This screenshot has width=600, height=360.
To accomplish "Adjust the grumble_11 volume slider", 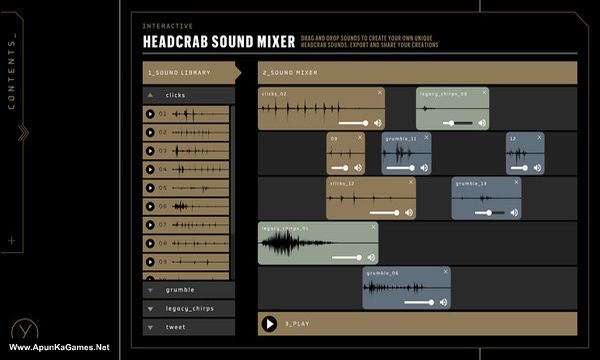I will point(401,168).
